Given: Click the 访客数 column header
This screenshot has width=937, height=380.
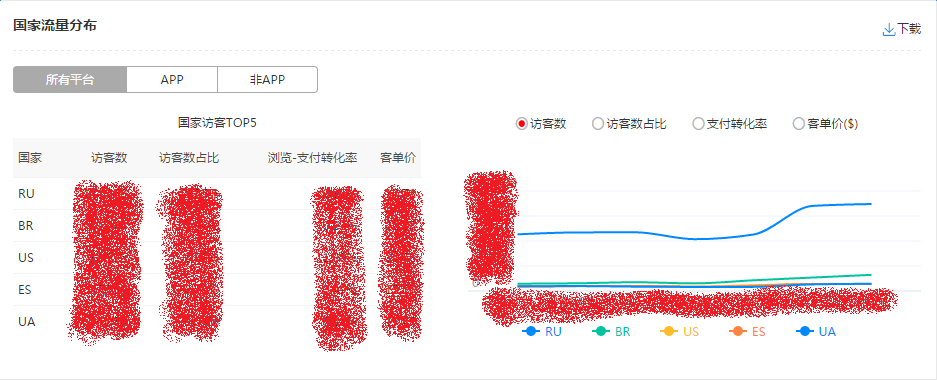Looking at the screenshot, I should click(x=109, y=158).
